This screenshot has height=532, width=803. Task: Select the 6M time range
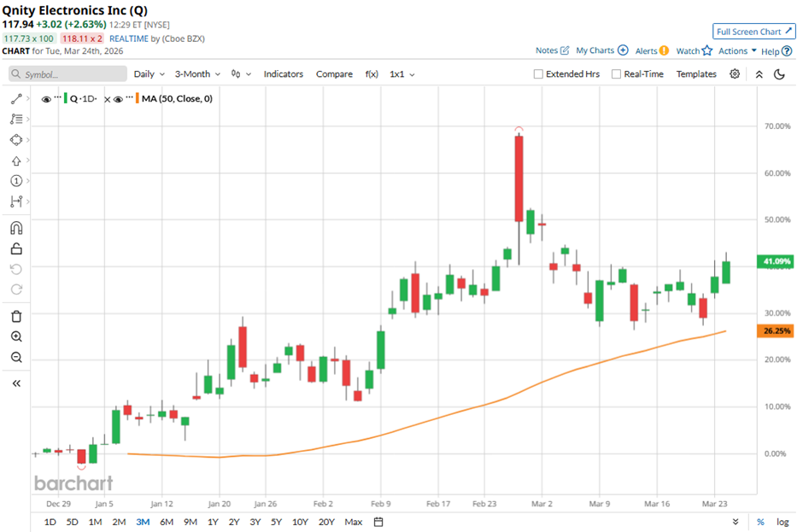(167, 522)
